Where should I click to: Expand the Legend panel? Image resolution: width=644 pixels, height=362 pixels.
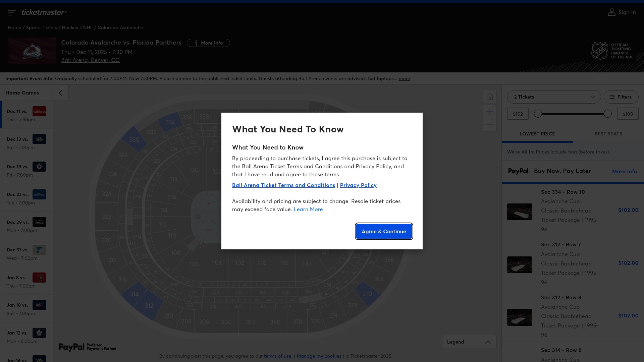469,342
